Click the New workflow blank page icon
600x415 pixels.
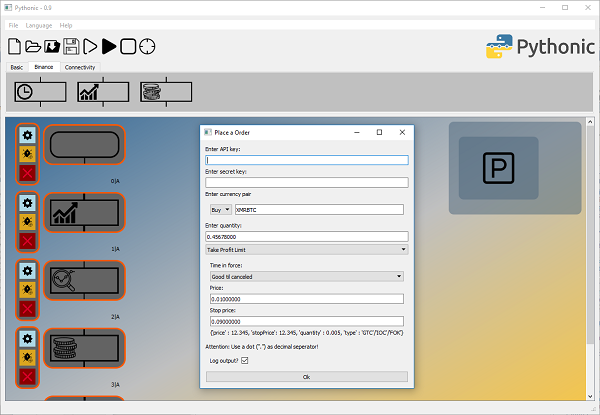[15, 46]
